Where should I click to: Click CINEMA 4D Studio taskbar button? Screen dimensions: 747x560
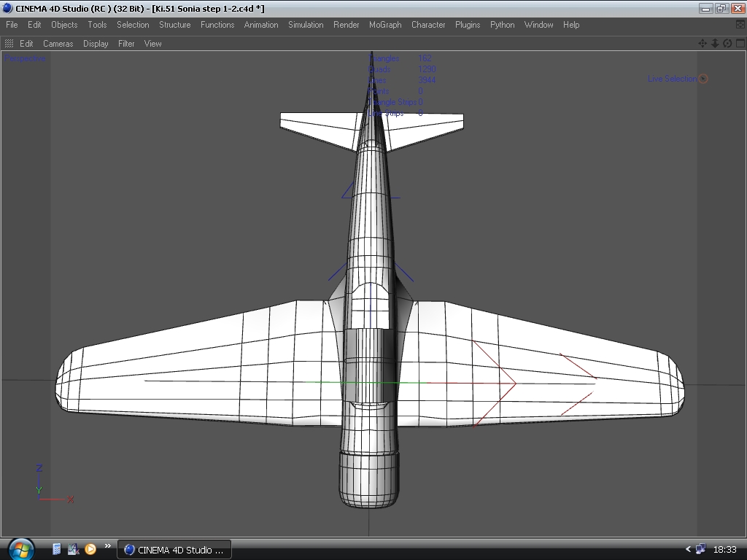(174, 550)
